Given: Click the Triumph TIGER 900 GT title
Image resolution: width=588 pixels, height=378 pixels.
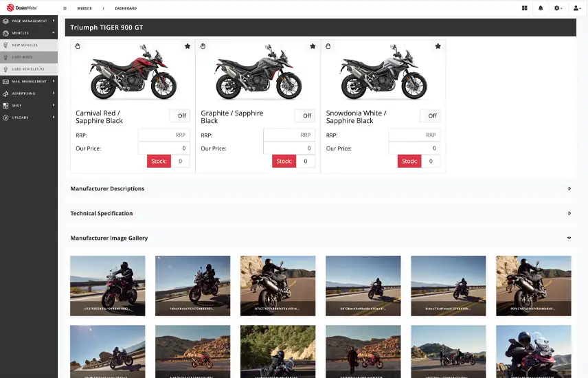Looking at the screenshot, I should 106,27.
